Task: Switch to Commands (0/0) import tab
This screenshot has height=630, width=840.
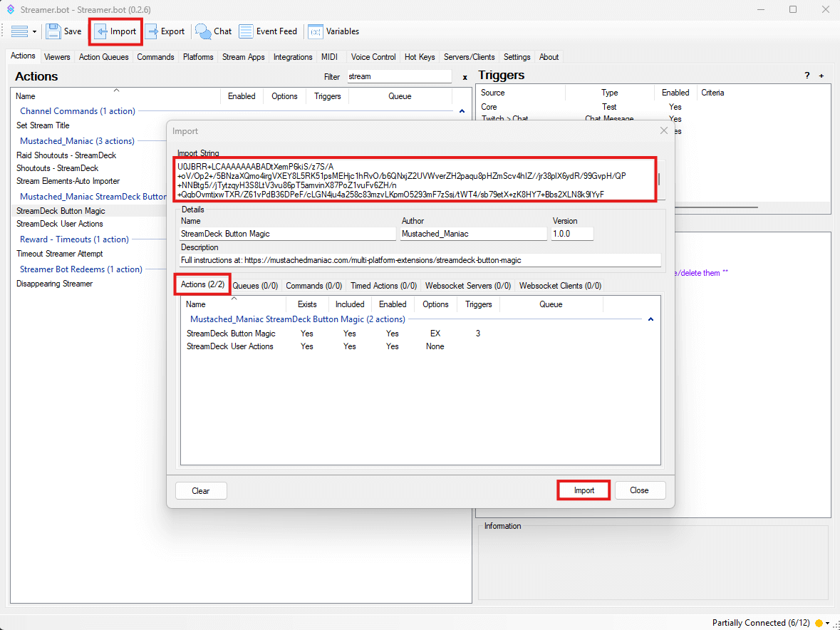Action: point(313,286)
